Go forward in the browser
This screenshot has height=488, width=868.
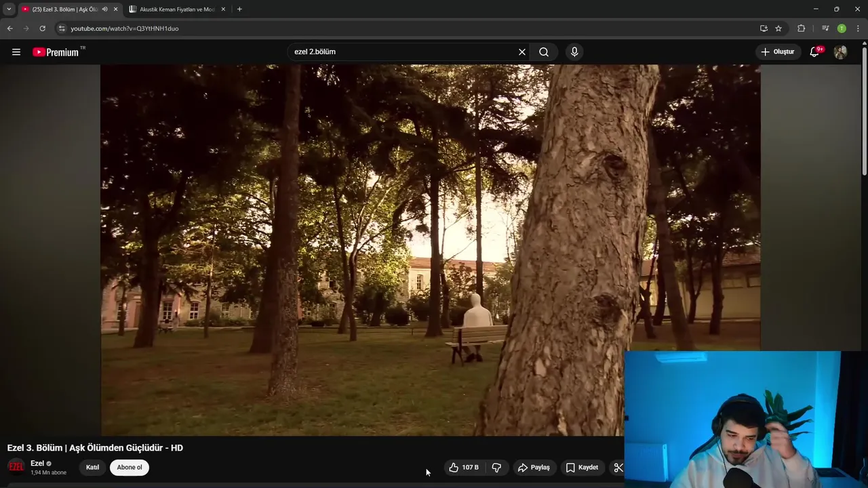click(x=26, y=28)
